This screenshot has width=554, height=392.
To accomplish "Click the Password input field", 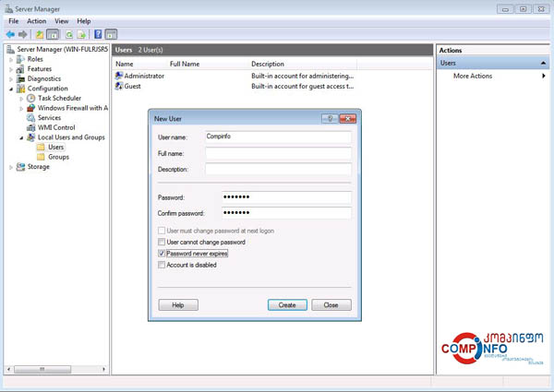I will pyautogui.click(x=286, y=197).
